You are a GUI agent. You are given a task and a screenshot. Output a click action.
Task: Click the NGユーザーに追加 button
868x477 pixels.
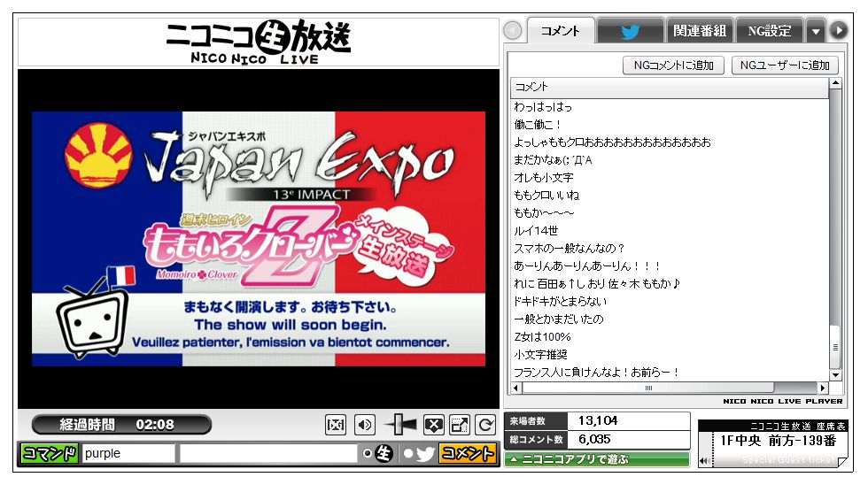click(x=785, y=65)
